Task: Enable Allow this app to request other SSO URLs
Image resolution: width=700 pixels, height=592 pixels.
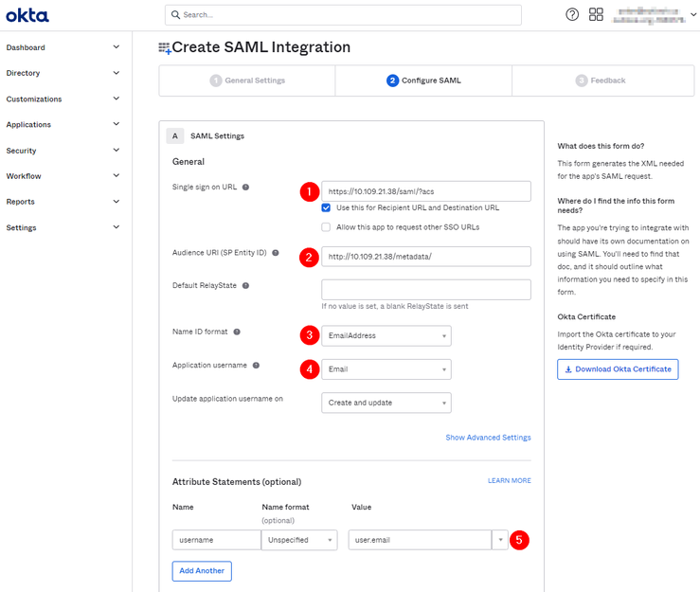Action: (326, 227)
